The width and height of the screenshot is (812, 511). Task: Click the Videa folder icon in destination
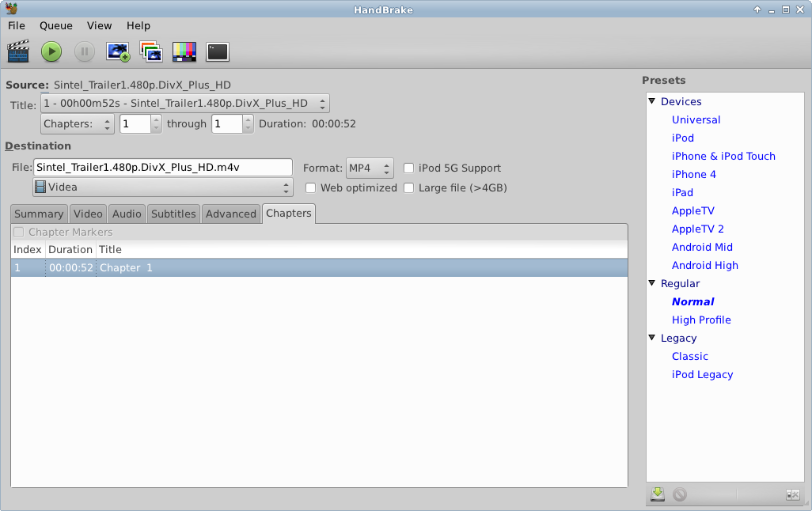tap(40, 187)
